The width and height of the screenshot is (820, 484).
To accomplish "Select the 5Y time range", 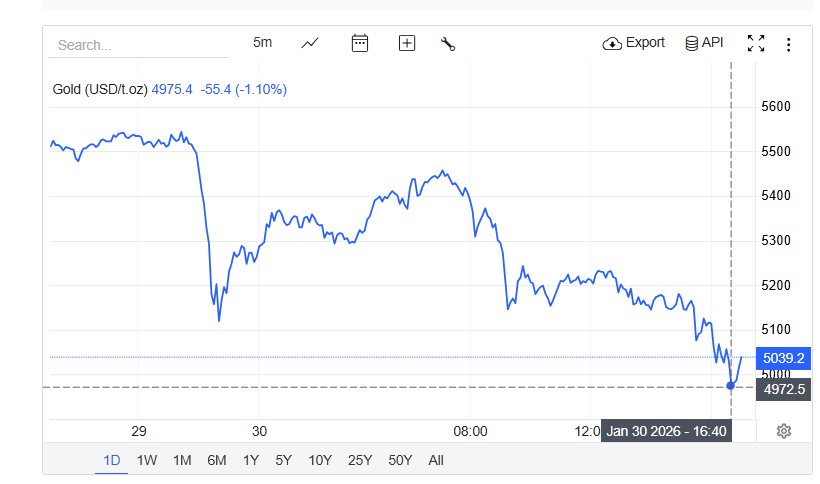I will click(283, 460).
